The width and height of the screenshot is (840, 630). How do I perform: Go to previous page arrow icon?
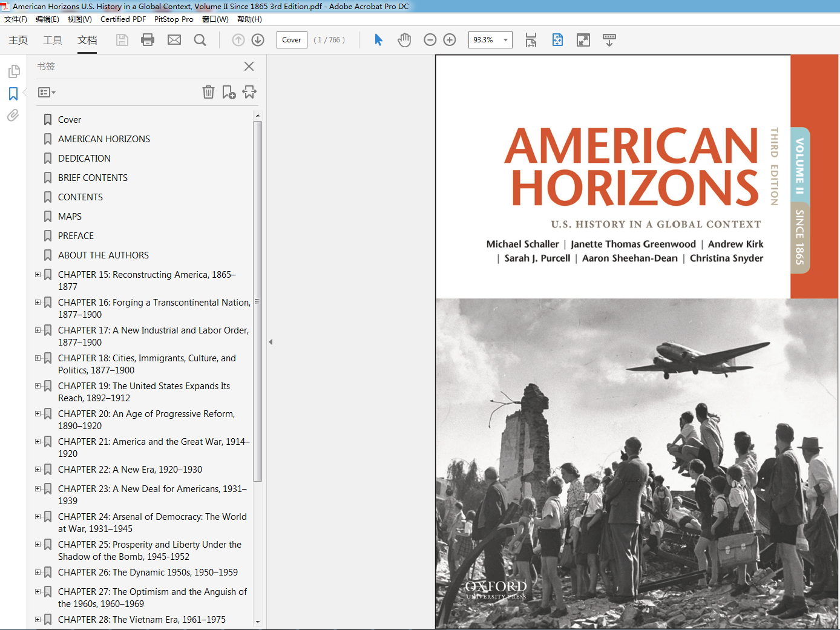[238, 40]
